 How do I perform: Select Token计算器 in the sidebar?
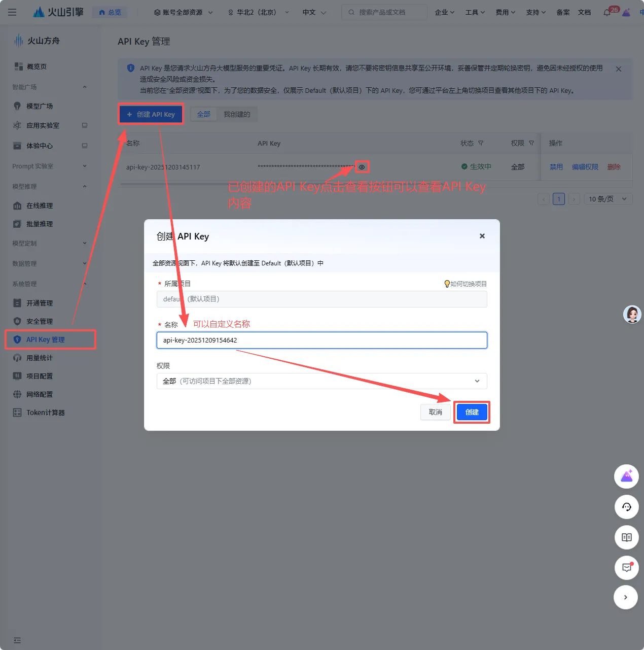pyautogui.click(x=45, y=412)
